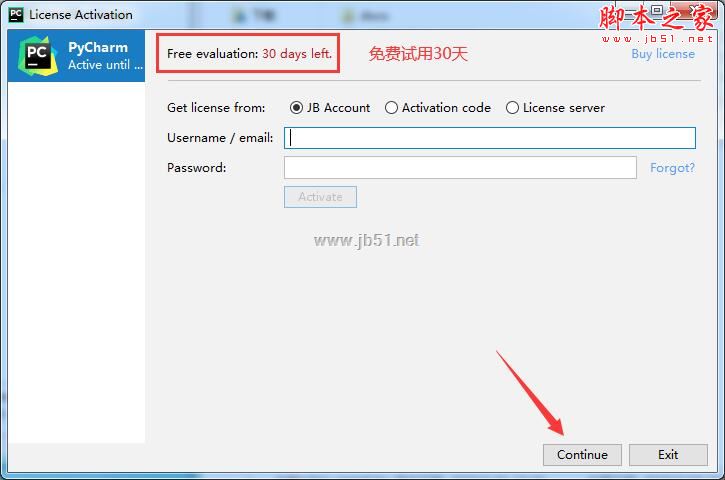The image size is (725, 480).
Task: Open the Buy license link
Action: [x=663, y=54]
